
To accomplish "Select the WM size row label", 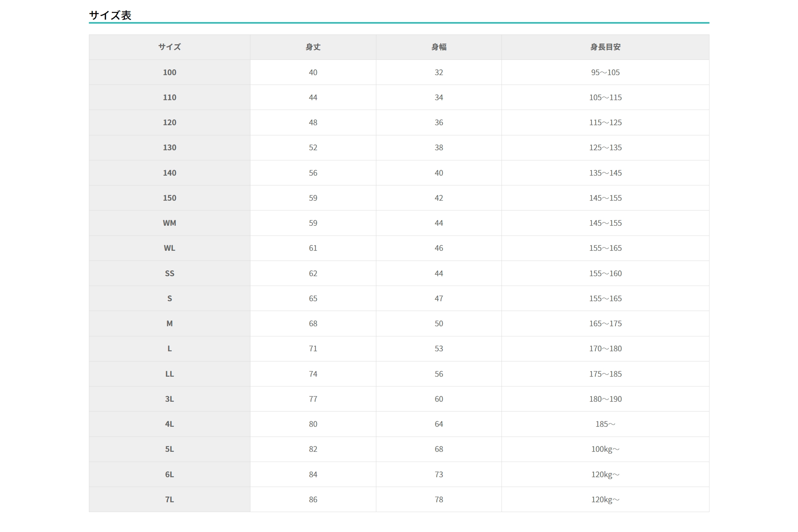I will [169, 223].
